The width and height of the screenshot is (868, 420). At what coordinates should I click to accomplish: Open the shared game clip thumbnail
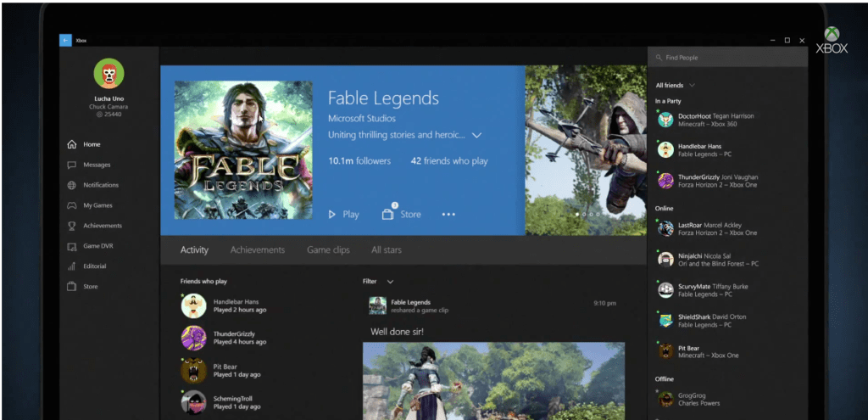tap(494, 381)
